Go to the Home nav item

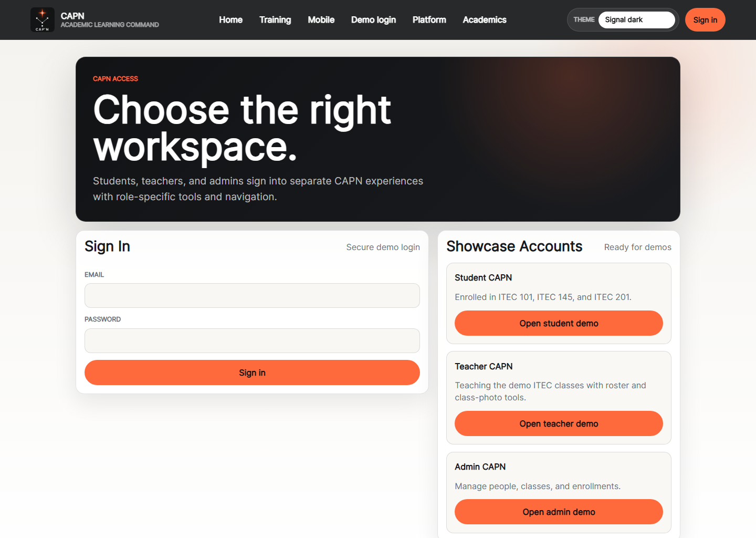pyautogui.click(x=230, y=20)
